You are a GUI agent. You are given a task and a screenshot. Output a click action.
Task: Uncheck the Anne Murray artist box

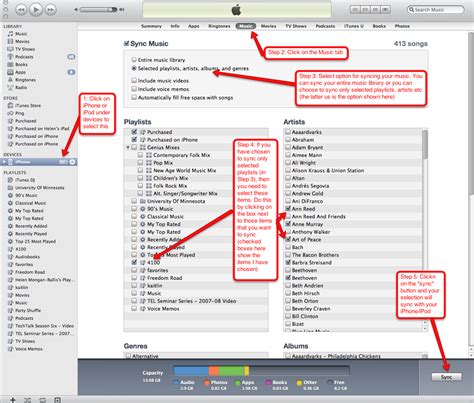pyautogui.click(x=288, y=224)
